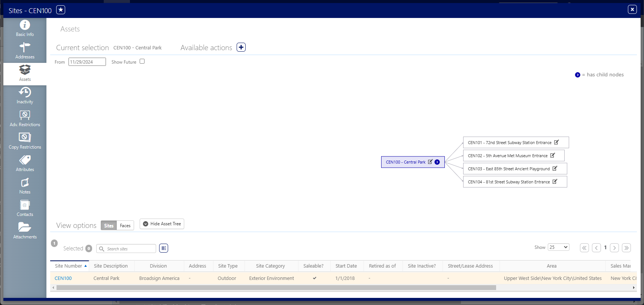The width and height of the screenshot is (644, 305).
Task: Open the Inactivity section
Action: (25, 96)
